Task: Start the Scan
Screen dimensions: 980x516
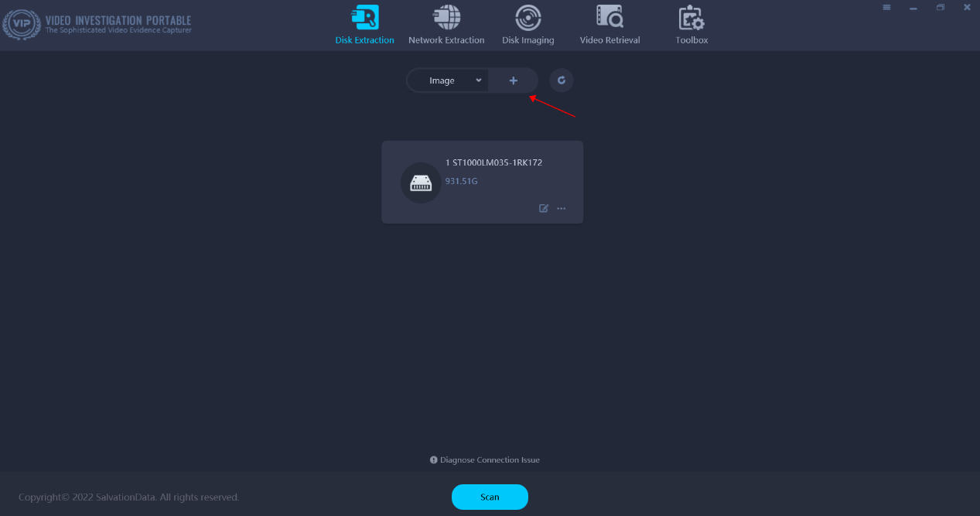Action: click(x=490, y=497)
